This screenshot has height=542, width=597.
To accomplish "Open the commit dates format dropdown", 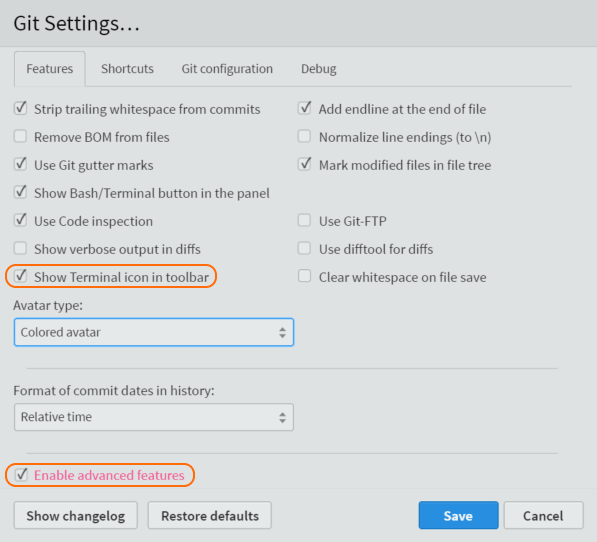I will 154,417.
